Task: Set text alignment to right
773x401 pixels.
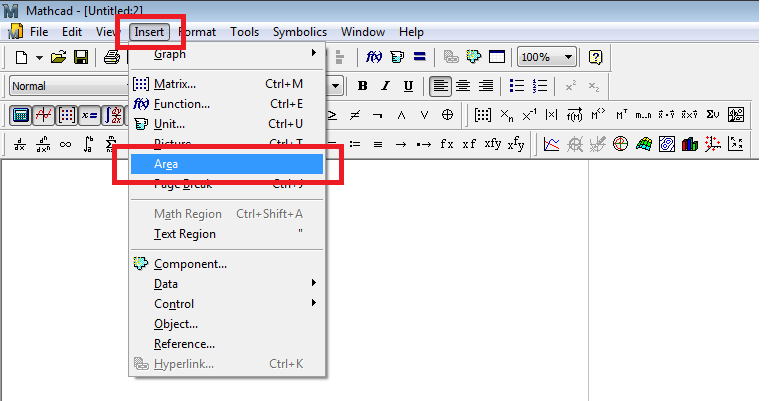Action: (x=486, y=86)
